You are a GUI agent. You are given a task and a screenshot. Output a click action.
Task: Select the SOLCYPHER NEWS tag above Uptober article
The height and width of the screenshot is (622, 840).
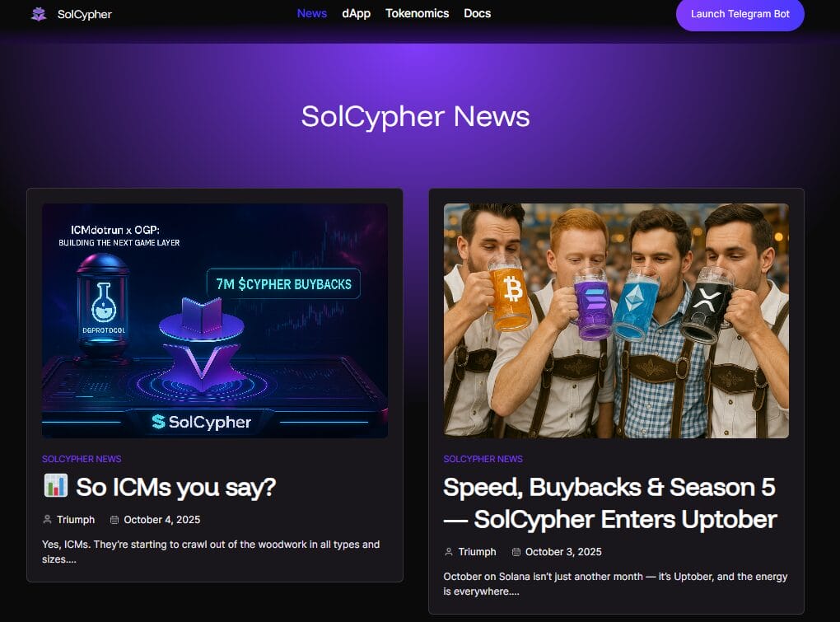[x=483, y=459]
